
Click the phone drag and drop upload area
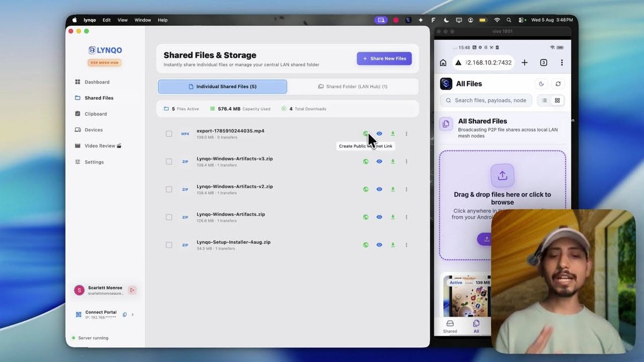click(502, 205)
